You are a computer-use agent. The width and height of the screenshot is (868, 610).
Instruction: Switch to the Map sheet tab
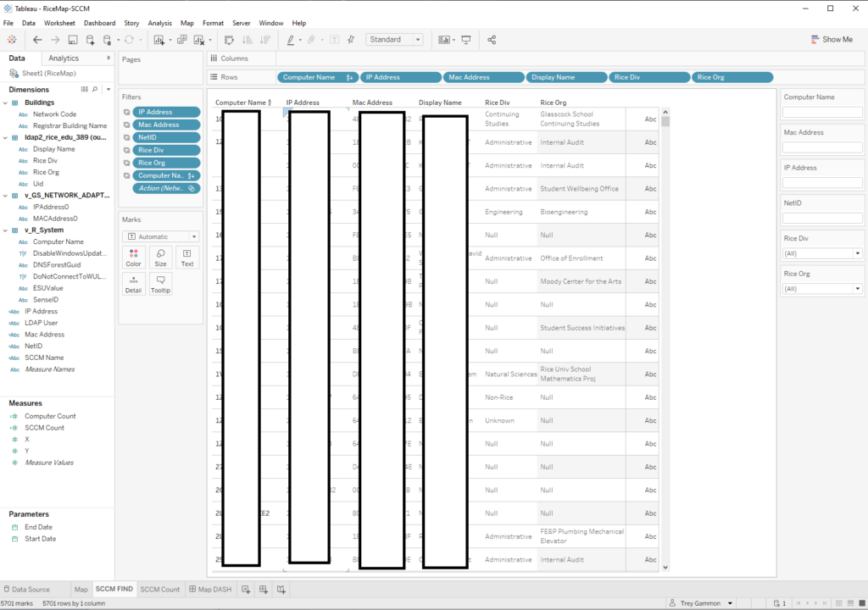click(81, 590)
